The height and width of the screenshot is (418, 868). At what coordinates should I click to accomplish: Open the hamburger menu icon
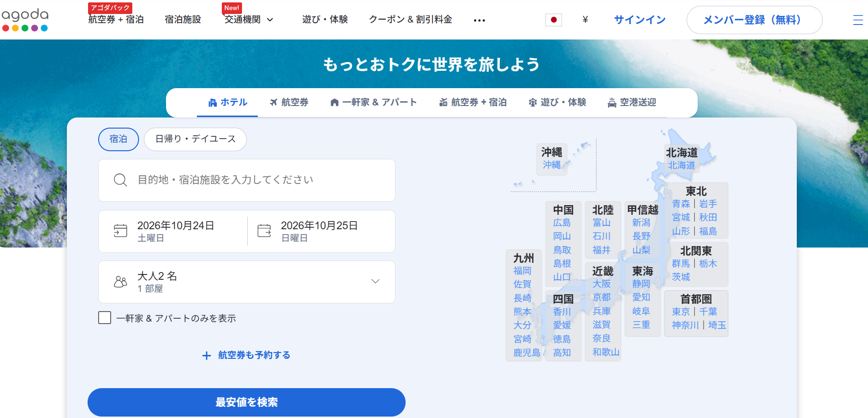tap(858, 20)
